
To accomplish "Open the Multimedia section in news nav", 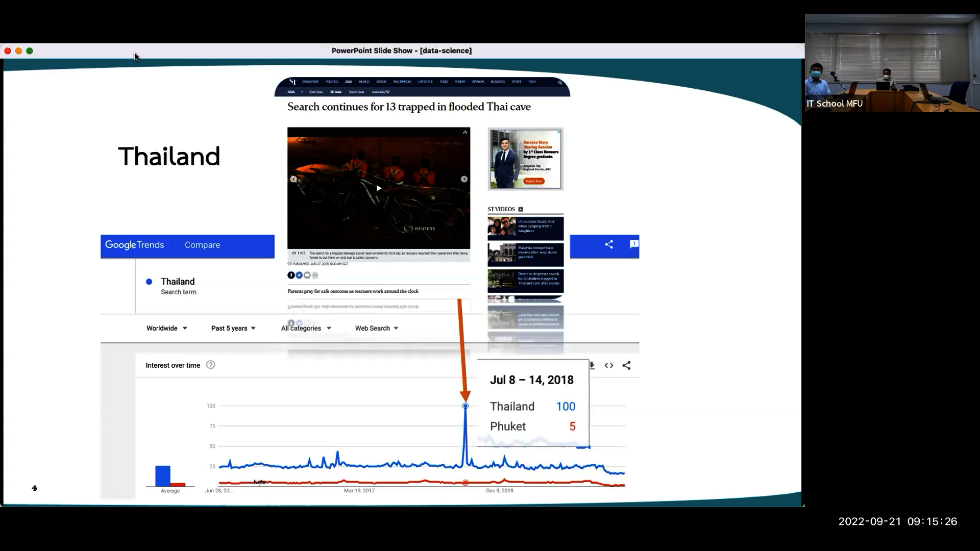I will tap(402, 82).
